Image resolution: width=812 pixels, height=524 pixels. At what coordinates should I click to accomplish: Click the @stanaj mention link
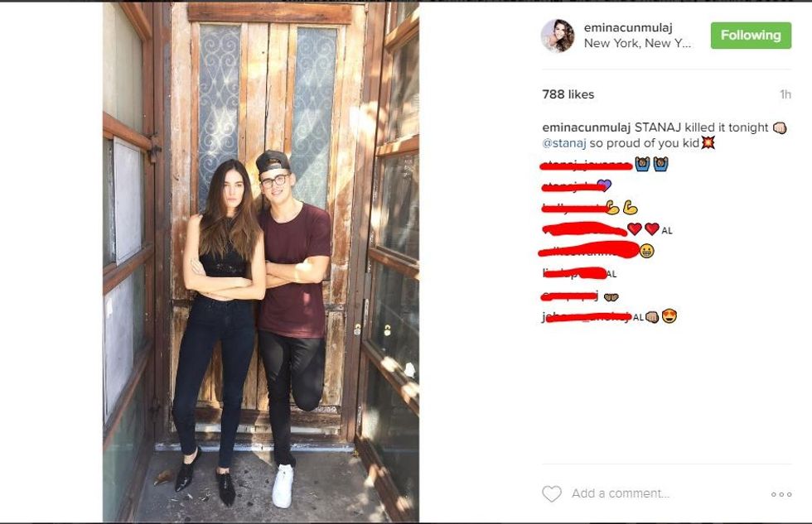coord(564,143)
